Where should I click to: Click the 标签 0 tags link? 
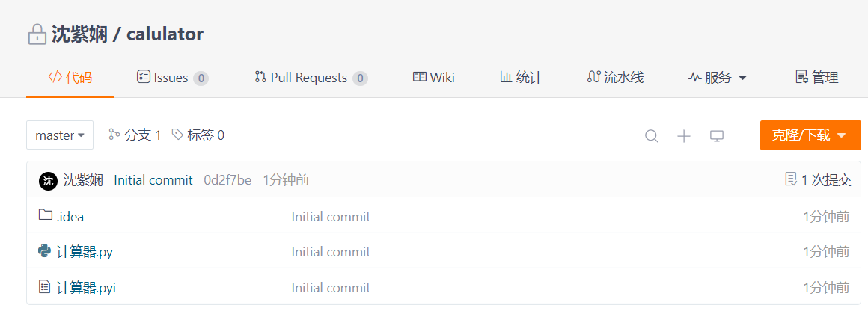pos(198,135)
